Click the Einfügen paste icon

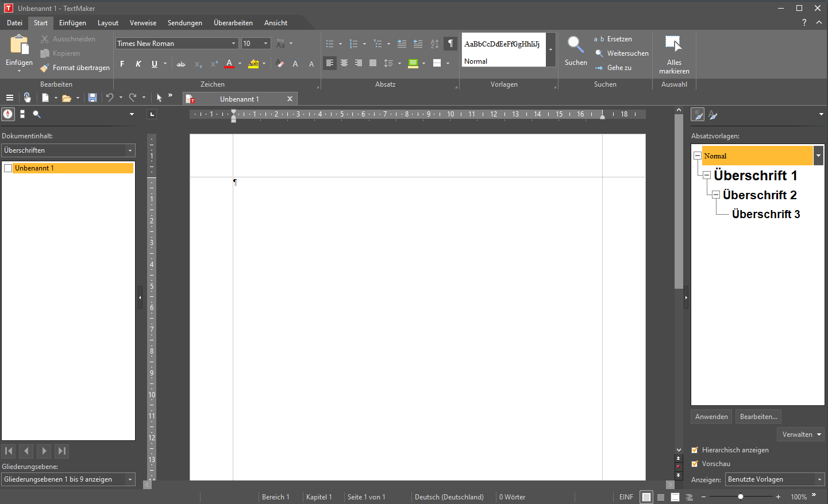coord(19,45)
